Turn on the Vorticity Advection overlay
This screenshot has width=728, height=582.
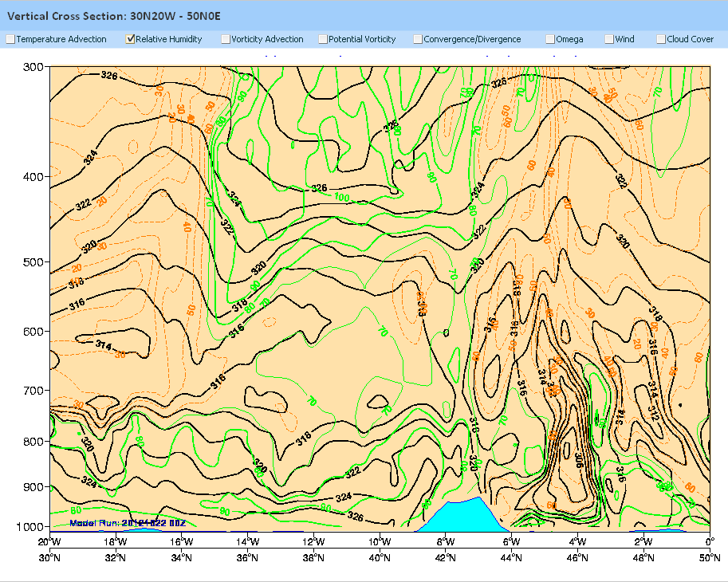click(x=226, y=39)
